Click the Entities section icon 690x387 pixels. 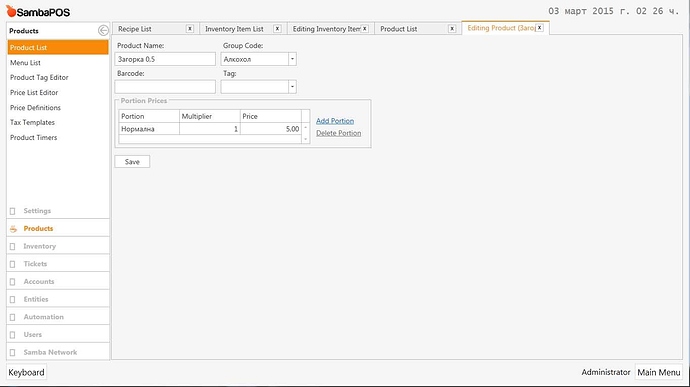point(13,299)
